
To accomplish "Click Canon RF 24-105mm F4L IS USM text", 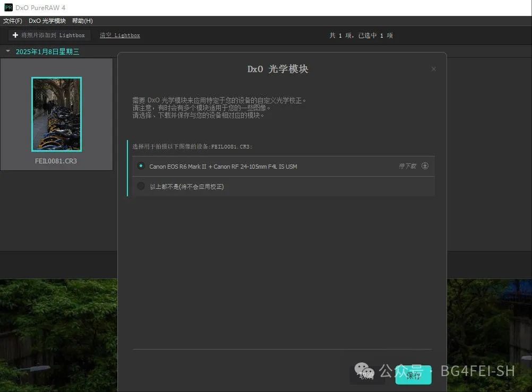I will tap(255, 167).
